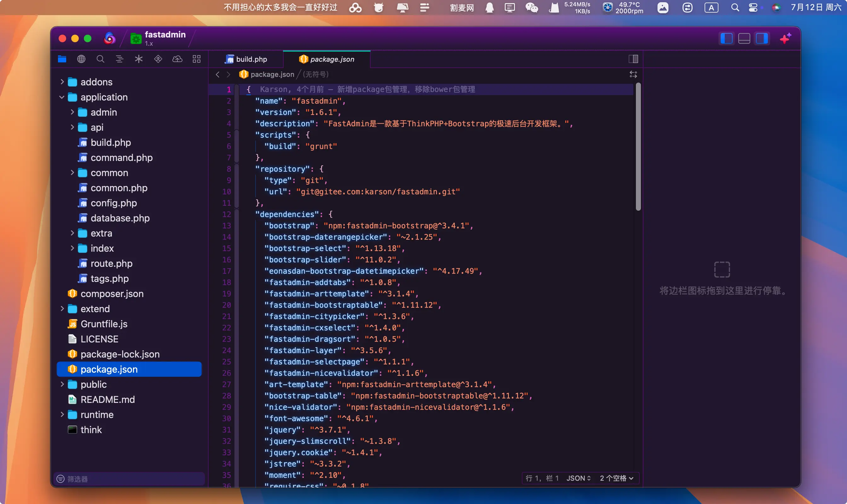The height and width of the screenshot is (504, 847).
Task: Toggle the left sidebar panel button
Action: (x=726, y=39)
